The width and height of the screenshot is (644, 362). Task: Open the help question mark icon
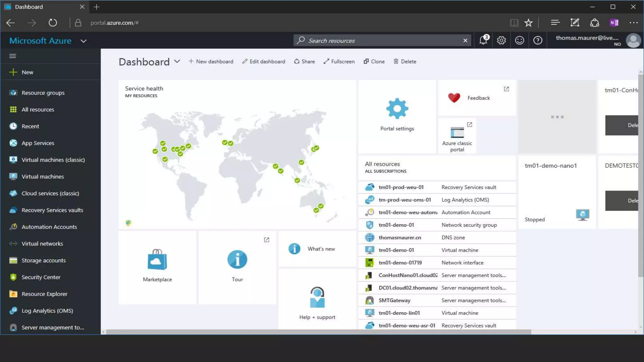click(x=538, y=41)
